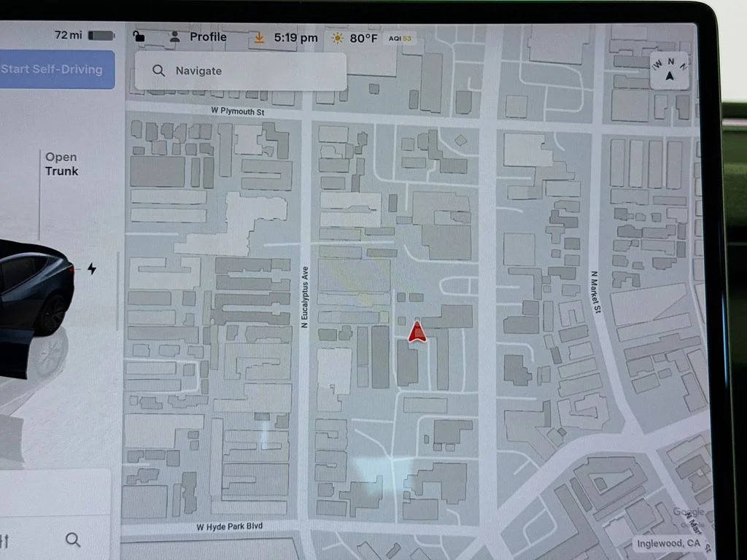Viewport: 747px width, 560px height.
Task: Tap the compass north-up toggle
Action: [x=670, y=71]
